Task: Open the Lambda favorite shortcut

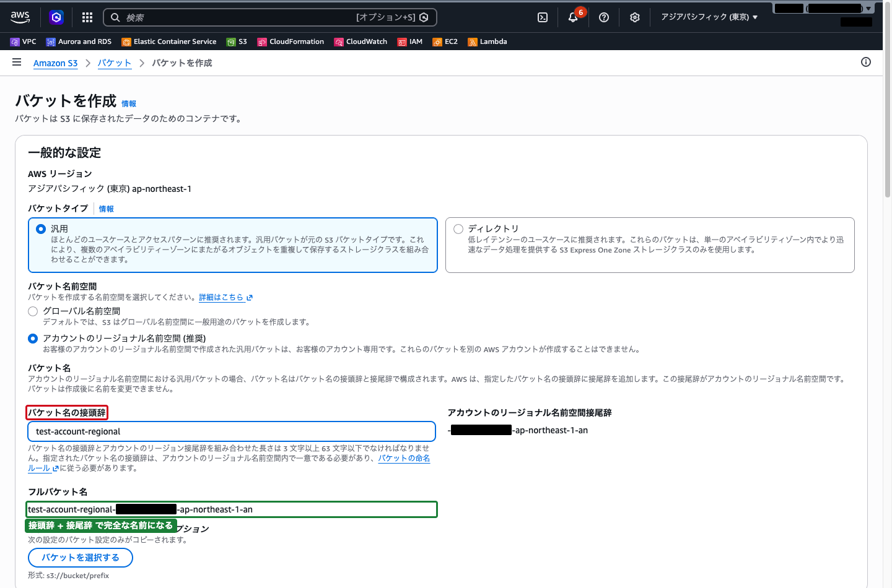Action: point(488,41)
